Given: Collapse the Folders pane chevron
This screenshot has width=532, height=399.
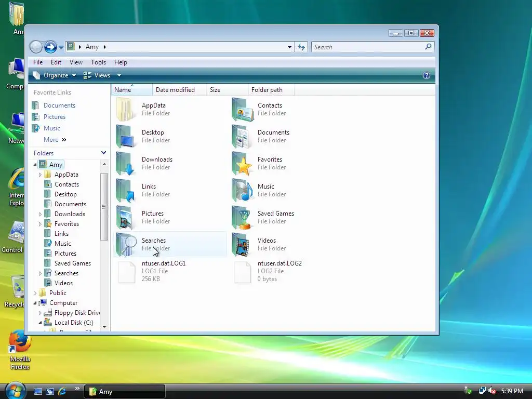Looking at the screenshot, I should coord(103,153).
